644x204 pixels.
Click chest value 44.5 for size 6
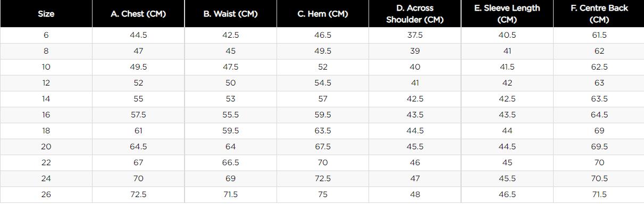[138, 35]
